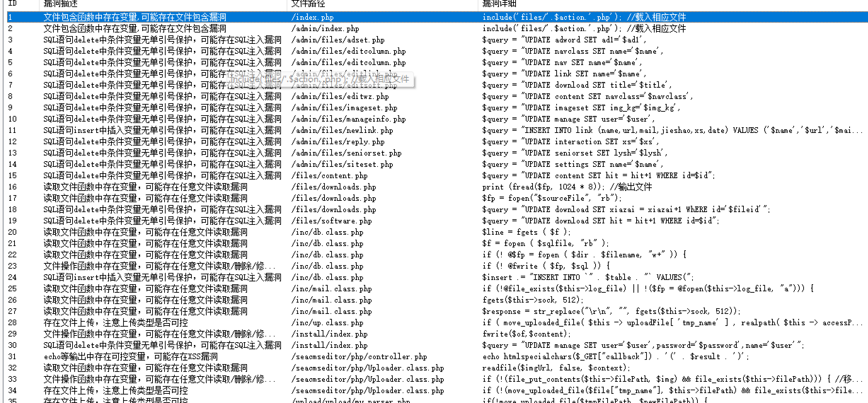Select the 'file_put_contents($this->filePath' detail

pos(672,379)
